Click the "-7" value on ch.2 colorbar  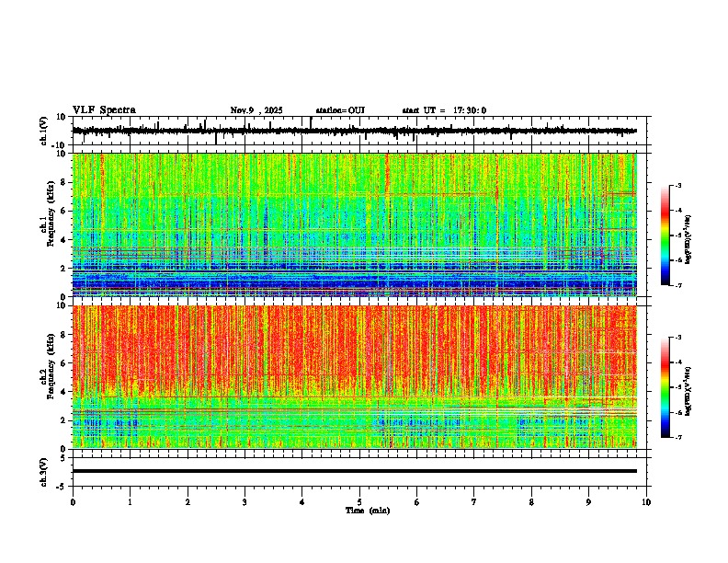pyautogui.click(x=677, y=437)
